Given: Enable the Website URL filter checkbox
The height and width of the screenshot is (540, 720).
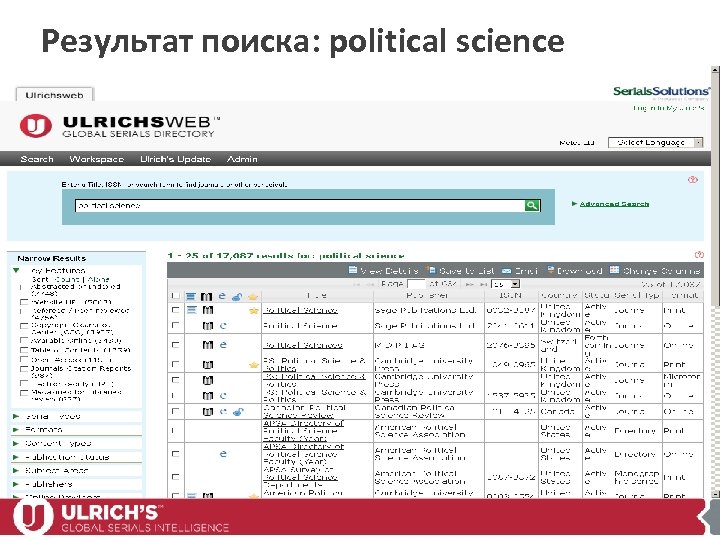Looking at the screenshot, I should [24, 302].
